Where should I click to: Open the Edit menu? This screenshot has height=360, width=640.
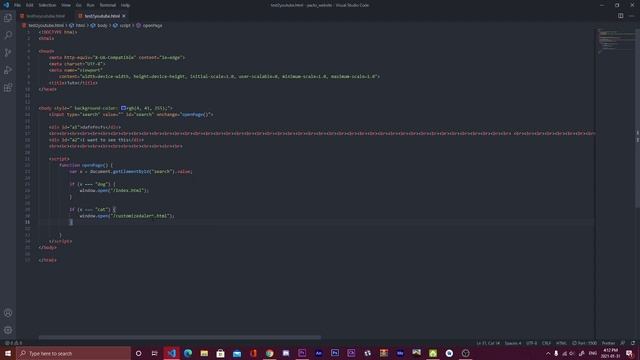[x=29, y=5]
